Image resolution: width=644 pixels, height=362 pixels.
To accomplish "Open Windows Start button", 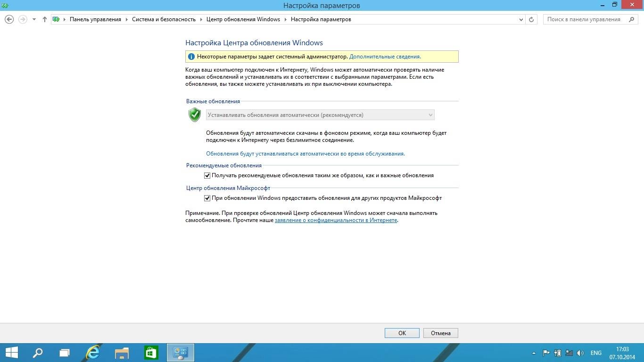I will pos(11,353).
